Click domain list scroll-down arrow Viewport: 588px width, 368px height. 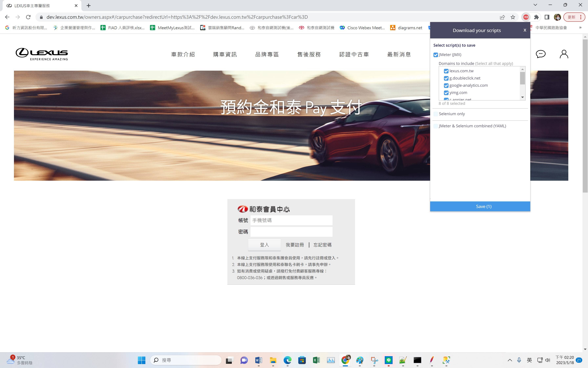(522, 97)
